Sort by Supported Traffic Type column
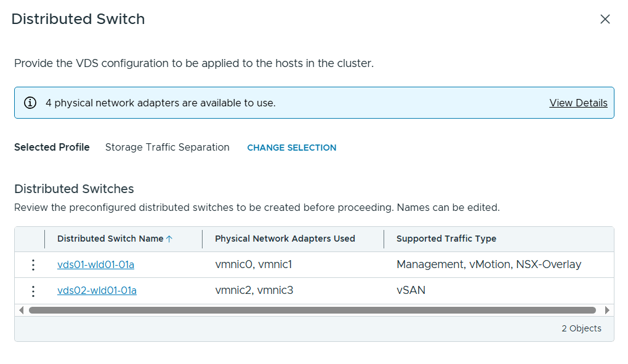628x364 pixels. click(446, 239)
